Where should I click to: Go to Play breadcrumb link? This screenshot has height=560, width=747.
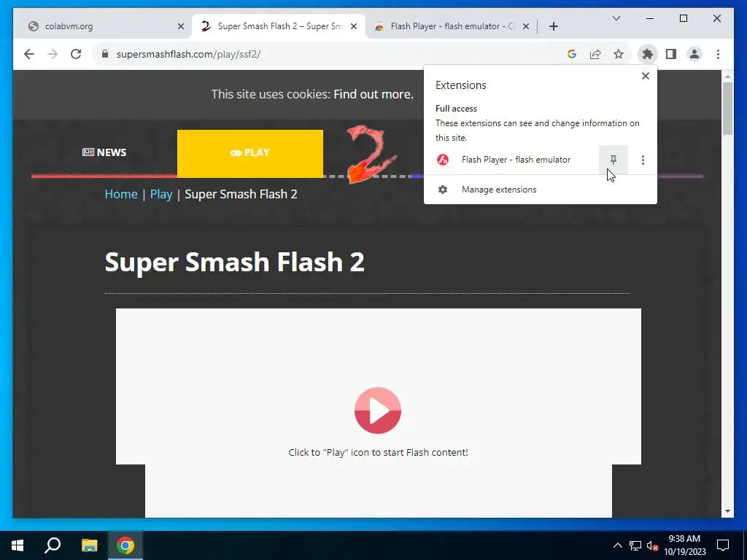tap(161, 194)
